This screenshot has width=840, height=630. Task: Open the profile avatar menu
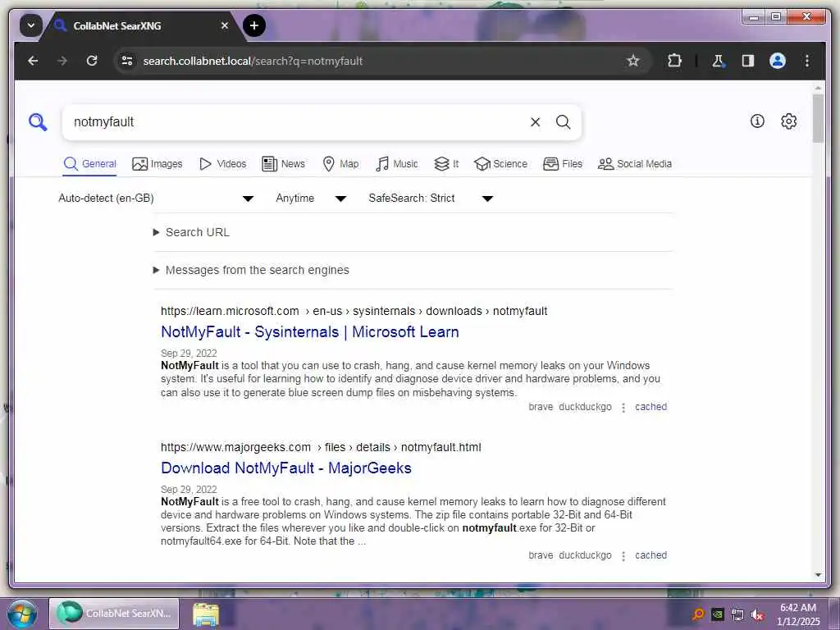tap(778, 61)
